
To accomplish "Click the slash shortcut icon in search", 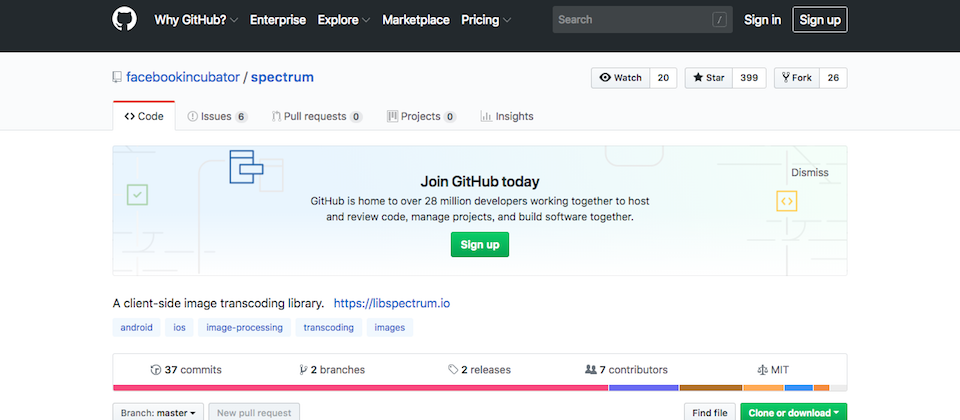I will [x=719, y=20].
